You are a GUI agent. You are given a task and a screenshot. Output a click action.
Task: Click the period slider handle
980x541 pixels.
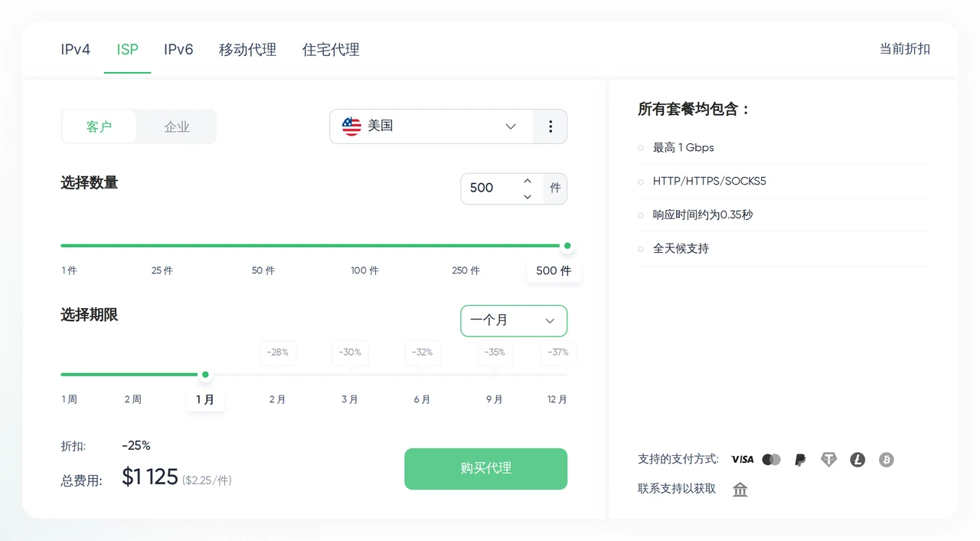(x=205, y=375)
